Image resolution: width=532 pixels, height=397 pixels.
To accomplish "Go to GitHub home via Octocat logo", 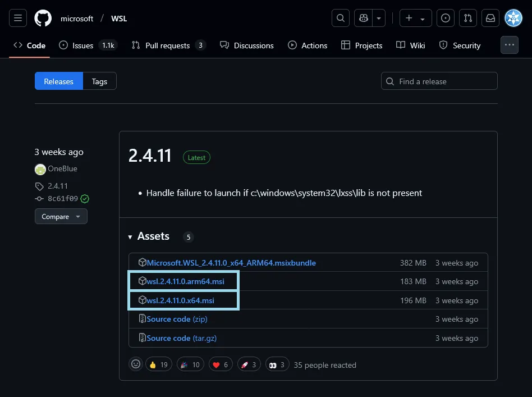I will coord(43,18).
